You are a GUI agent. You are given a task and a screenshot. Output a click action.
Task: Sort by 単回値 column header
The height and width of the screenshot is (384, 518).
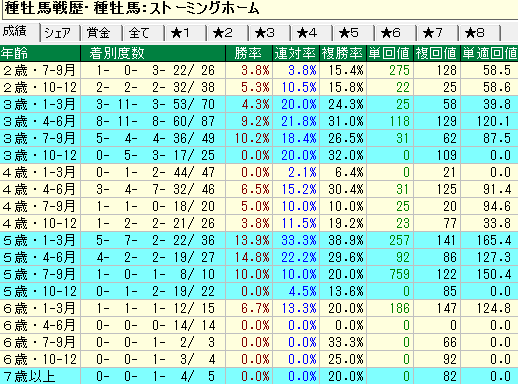(x=390, y=53)
